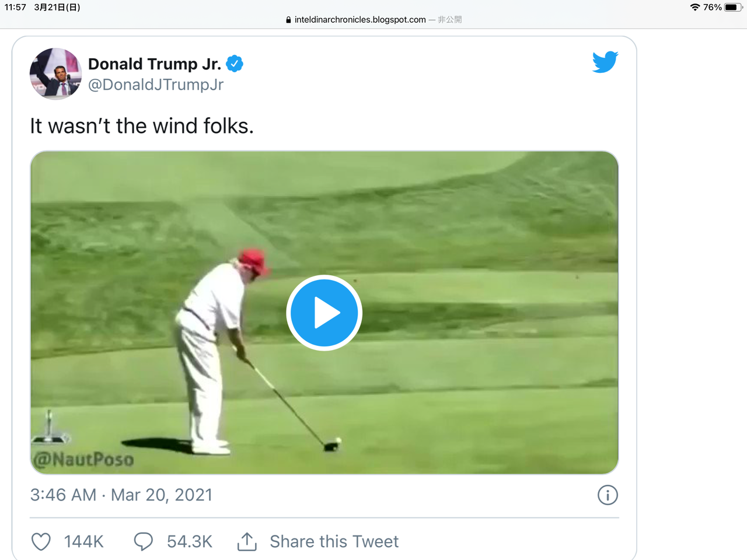The height and width of the screenshot is (560, 747).
Task: Open the tweet info circle icon
Action: 608,495
